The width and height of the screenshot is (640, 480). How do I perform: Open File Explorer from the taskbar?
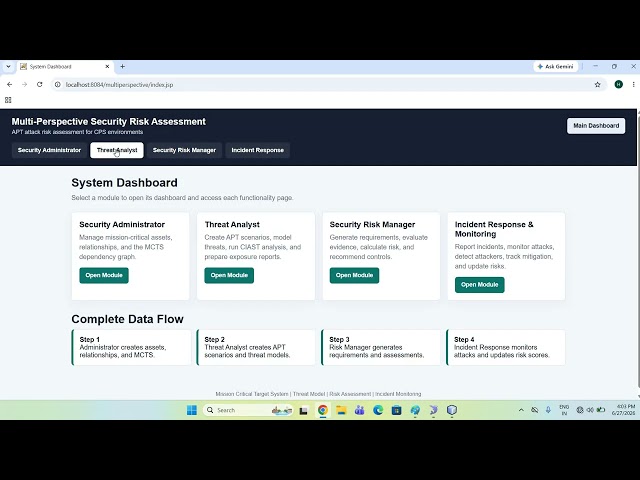tap(341, 410)
